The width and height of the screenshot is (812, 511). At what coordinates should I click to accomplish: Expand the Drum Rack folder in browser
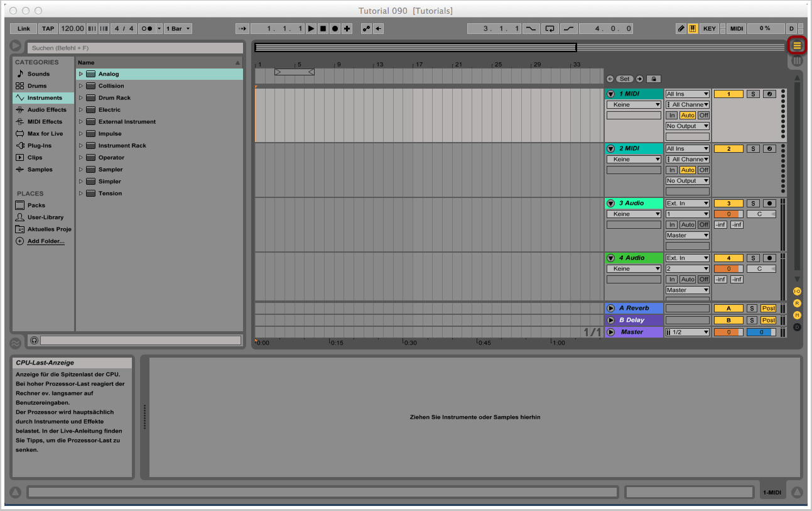click(x=81, y=98)
